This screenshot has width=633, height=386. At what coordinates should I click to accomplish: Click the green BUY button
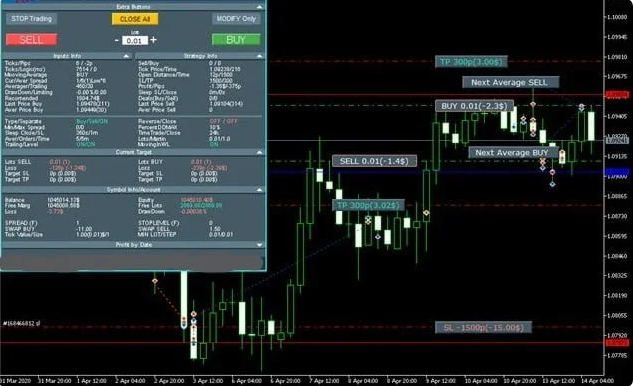click(236, 40)
